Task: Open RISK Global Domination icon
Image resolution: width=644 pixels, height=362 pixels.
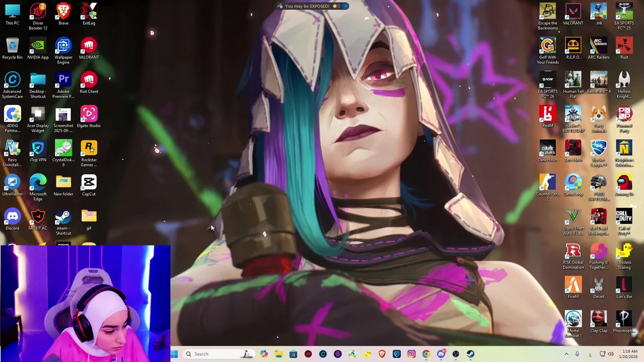Action: tap(573, 255)
